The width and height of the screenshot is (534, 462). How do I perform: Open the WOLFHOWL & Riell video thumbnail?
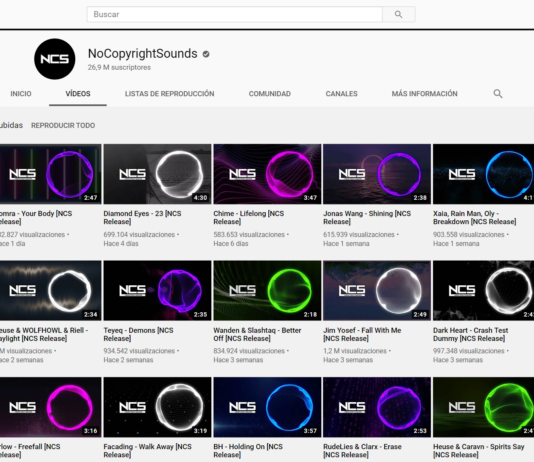tap(50, 290)
